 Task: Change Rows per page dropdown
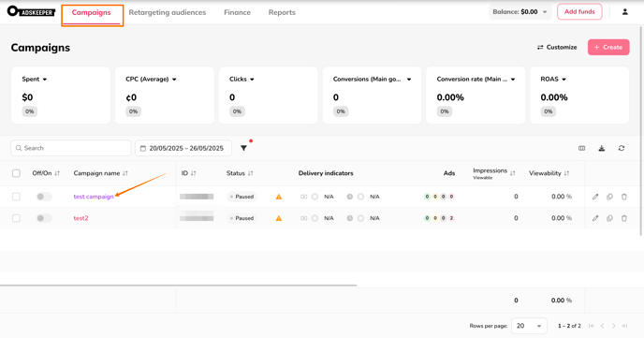pyautogui.click(x=529, y=326)
